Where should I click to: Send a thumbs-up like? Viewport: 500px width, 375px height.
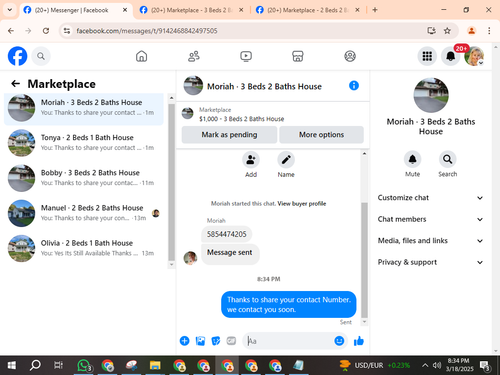click(359, 341)
